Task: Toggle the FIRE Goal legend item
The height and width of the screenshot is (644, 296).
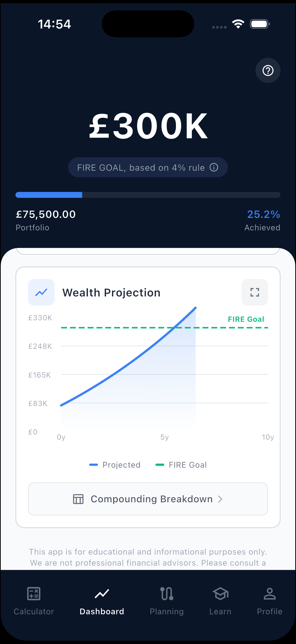Action: [181, 465]
